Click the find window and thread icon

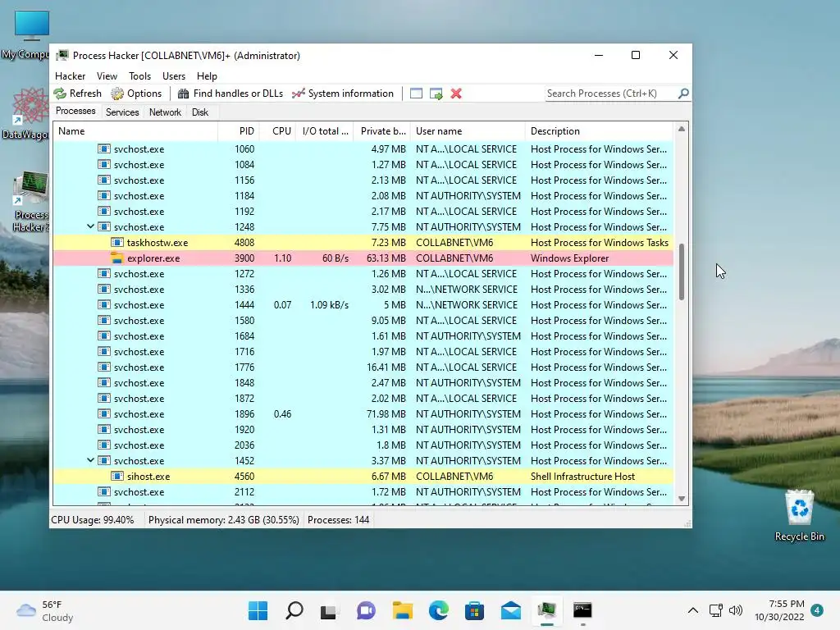436,94
